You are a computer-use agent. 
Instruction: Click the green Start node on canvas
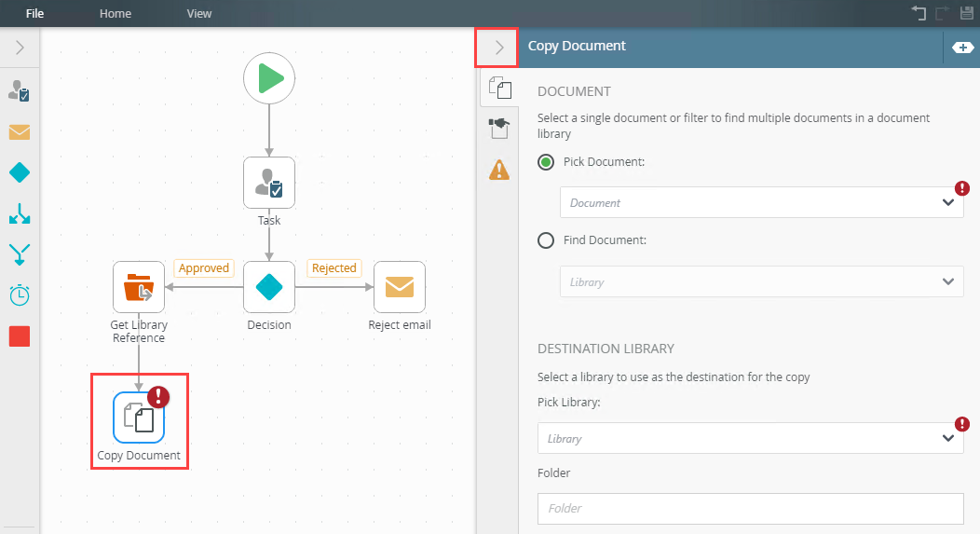point(269,78)
